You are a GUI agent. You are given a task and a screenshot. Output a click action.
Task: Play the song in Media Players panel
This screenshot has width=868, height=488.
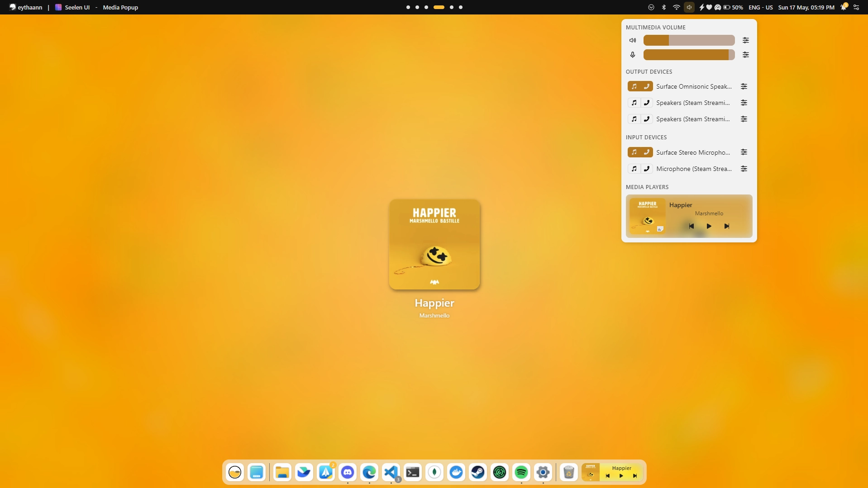[x=709, y=226]
